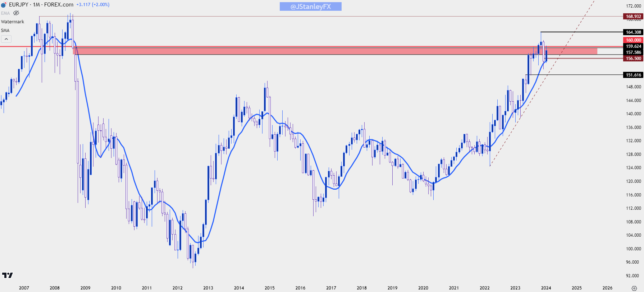Image resolution: width=644 pixels, height=292 pixels.
Task: Click 2008 on the time axis
Action: click(x=55, y=288)
